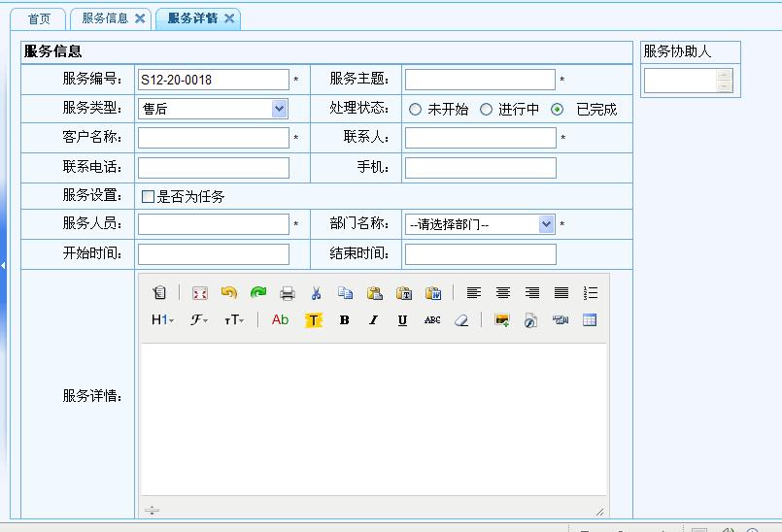
Task: Apply bold formatting in editor
Action: point(344,320)
